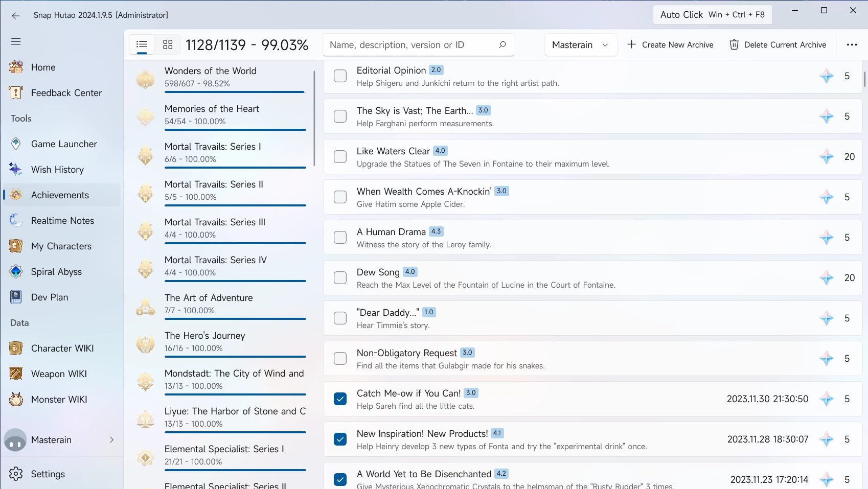Screen dimensions: 868x489
Task: Click the primogem icon on Dew Song row
Action: point(826,277)
